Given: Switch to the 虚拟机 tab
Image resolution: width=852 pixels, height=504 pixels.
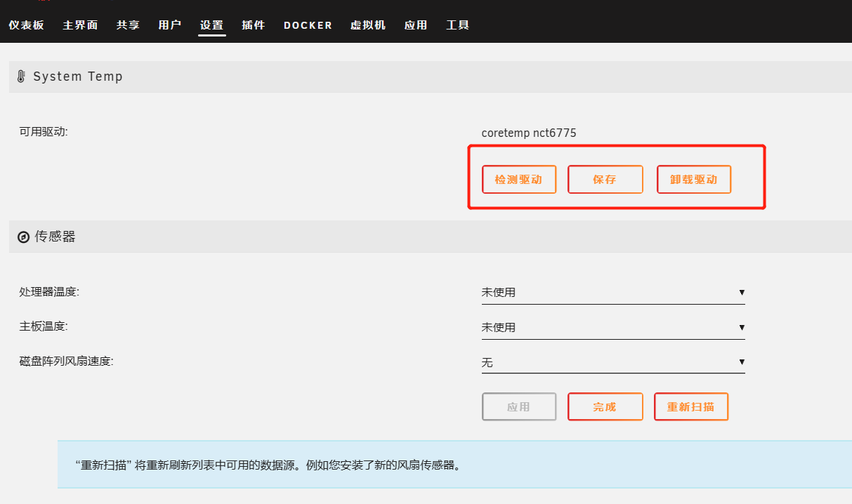Looking at the screenshot, I should tap(368, 25).
